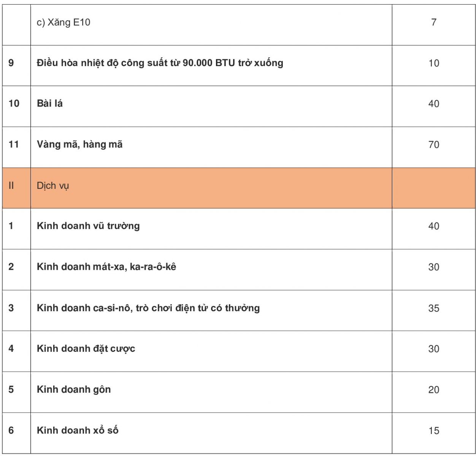Select 'Kinh doanh vũ trường' cell
The height and width of the screenshot is (456, 476).
click(88, 226)
